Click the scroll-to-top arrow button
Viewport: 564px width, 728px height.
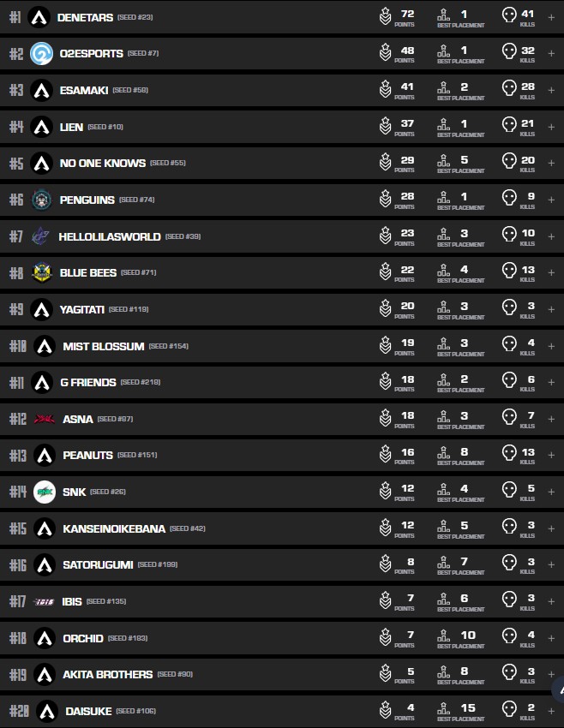(x=559, y=690)
